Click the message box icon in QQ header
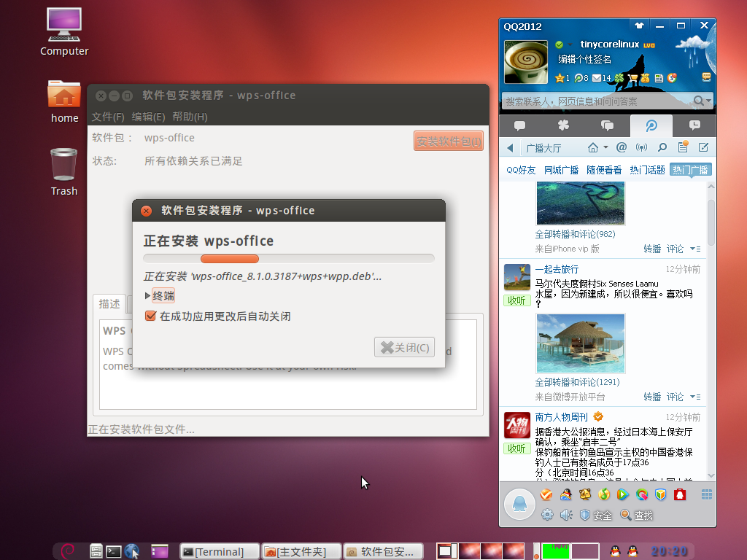The image size is (747, 560). 706,77
